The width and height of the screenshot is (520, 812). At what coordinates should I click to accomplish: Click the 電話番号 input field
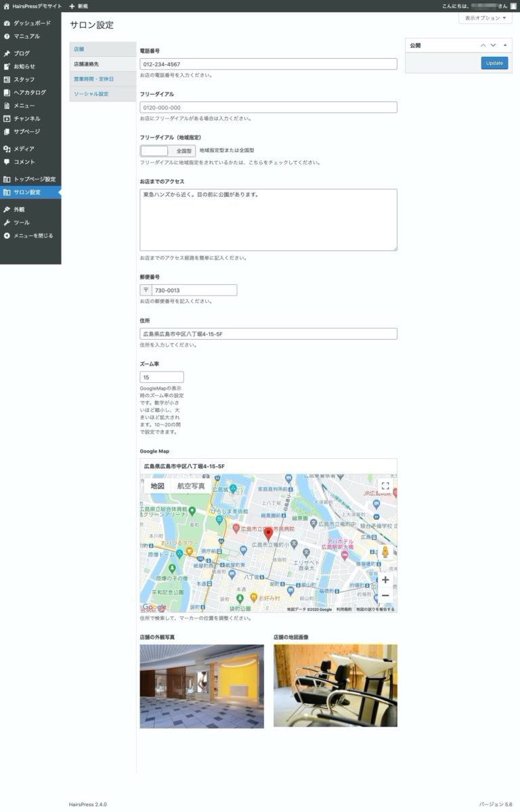268,64
